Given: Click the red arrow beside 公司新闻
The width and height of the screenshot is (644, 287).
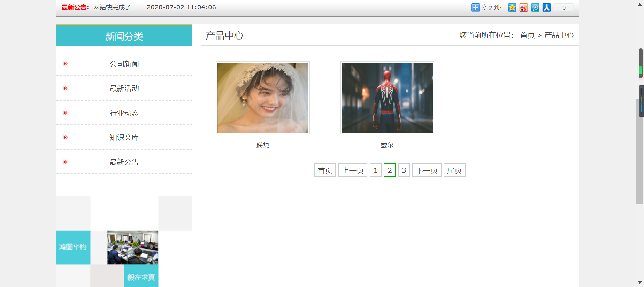Looking at the screenshot, I should 66,64.
